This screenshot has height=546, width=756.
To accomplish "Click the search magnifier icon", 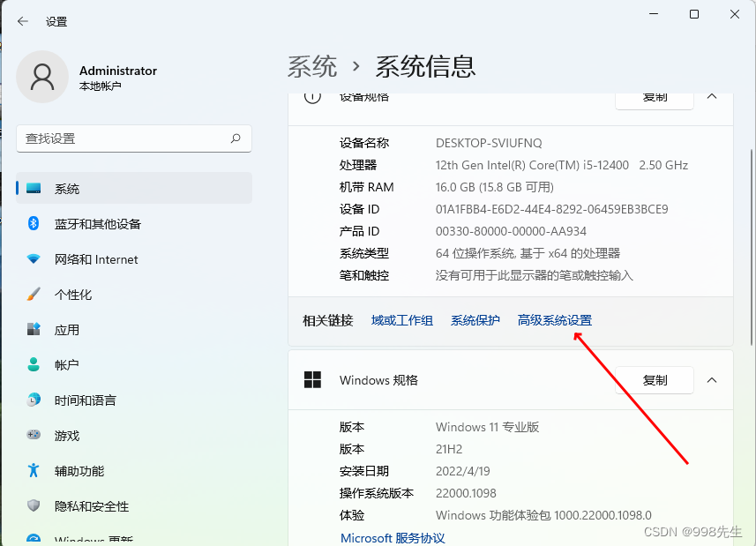I will click(236, 138).
